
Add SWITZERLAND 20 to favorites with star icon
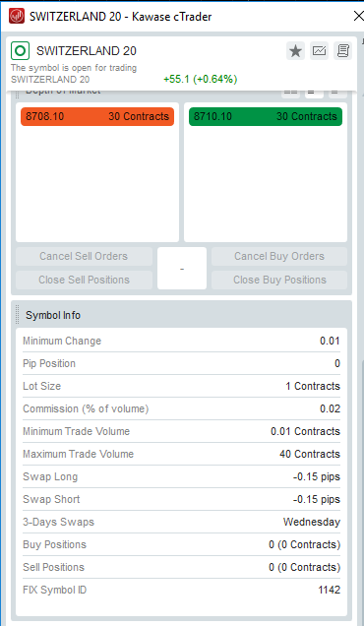295,51
